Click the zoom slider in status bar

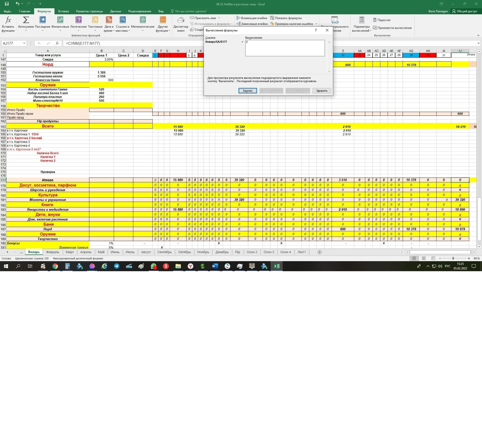coord(453,258)
